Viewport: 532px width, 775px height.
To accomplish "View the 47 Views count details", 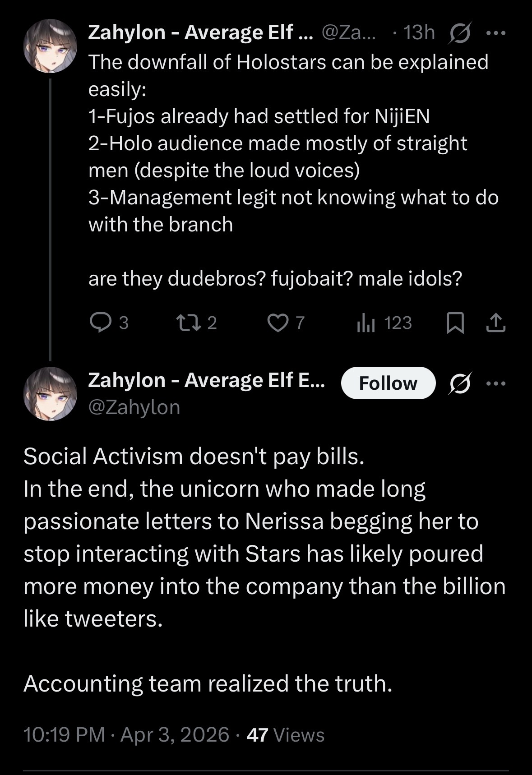I will [286, 734].
